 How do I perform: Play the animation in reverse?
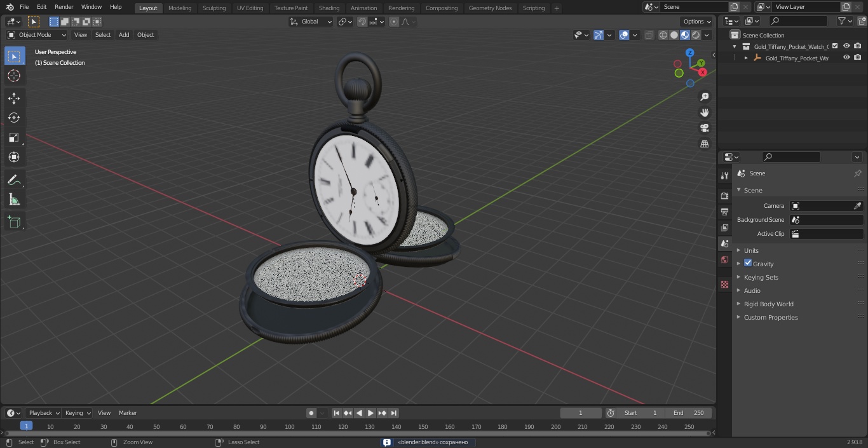(x=360, y=413)
